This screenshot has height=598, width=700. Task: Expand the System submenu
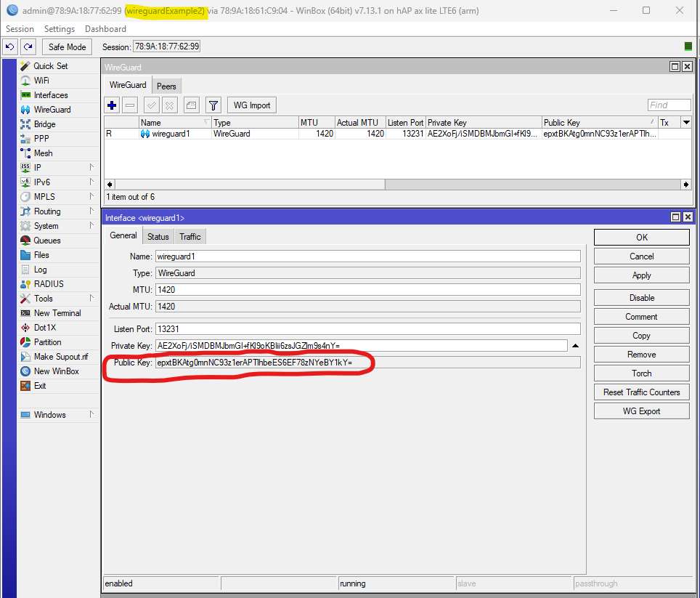91,225
